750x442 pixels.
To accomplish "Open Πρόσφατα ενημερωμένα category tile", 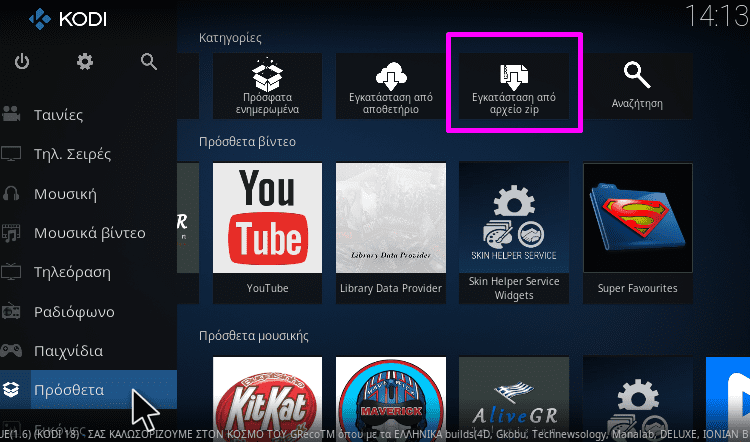I will click(267, 86).
